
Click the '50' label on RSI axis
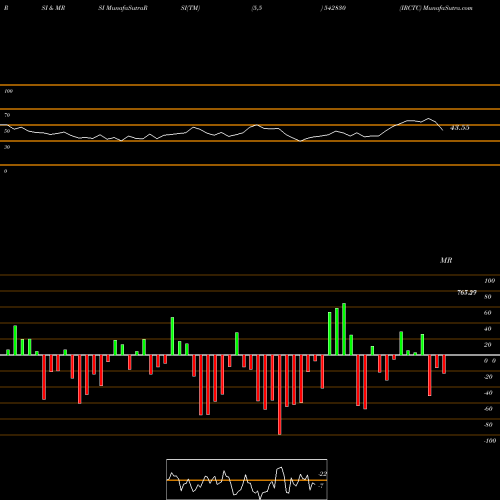7,131
